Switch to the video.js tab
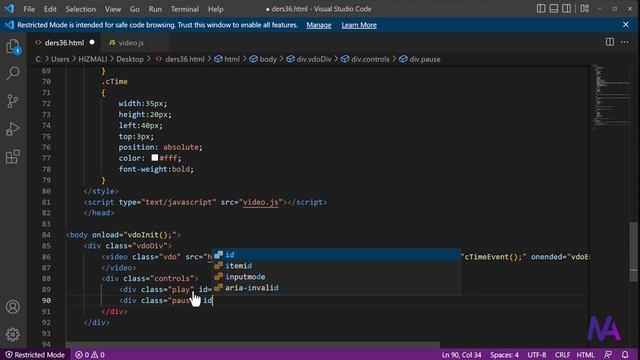 pyautogui.click(x=131, y=42)
